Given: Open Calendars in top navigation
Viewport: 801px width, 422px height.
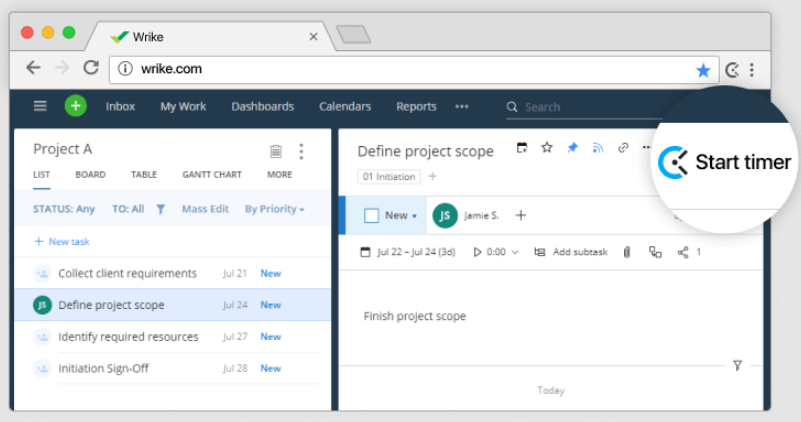Looking at the screenshot, I should click(x=345, y=106).
